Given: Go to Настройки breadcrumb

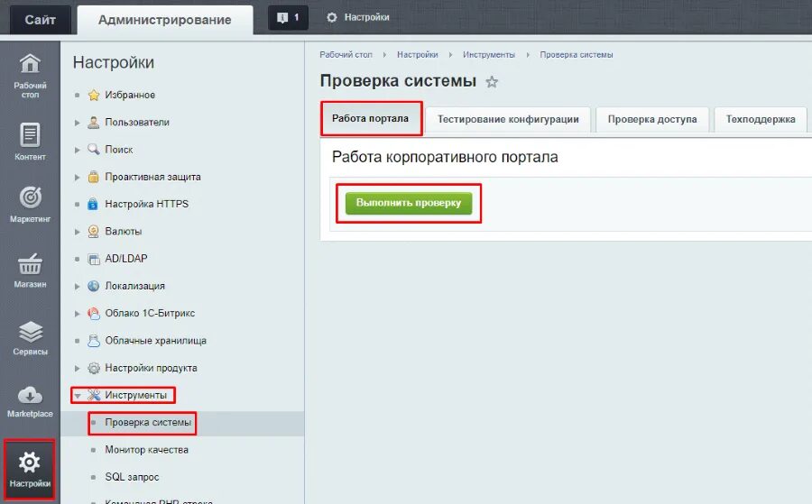Looking at the screenshot, I should coord(418,55).
